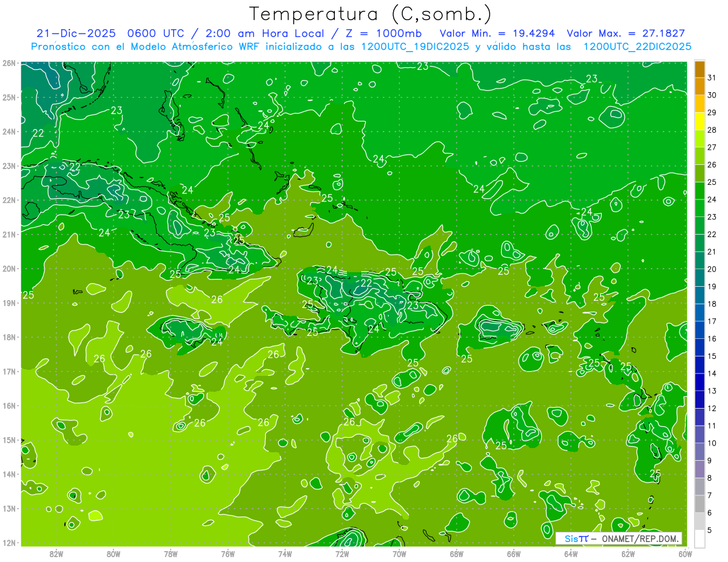Click the '21N' latitude axis label
728x562 pixels.
click(9, 234)
